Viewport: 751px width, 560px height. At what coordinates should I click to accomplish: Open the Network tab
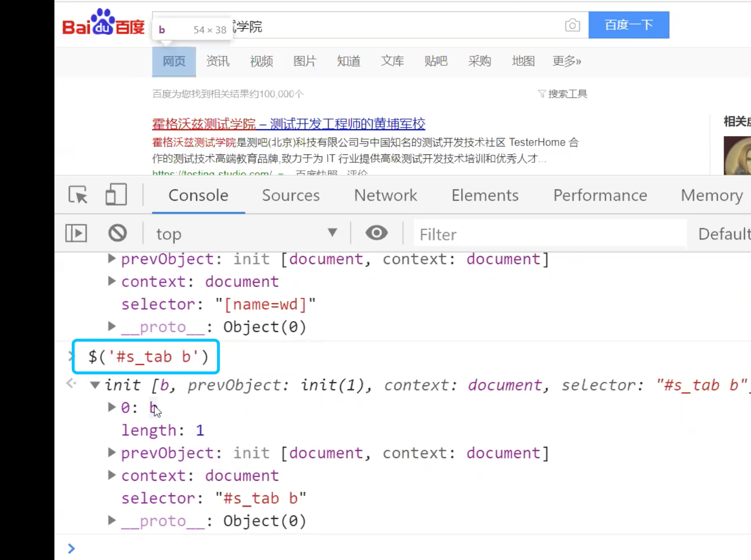coord(386,195)
